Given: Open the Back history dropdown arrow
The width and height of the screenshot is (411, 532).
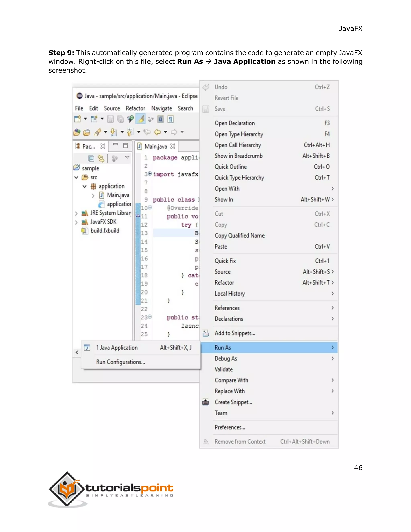Looking at the screenshot, I should [x=166, y=132].
